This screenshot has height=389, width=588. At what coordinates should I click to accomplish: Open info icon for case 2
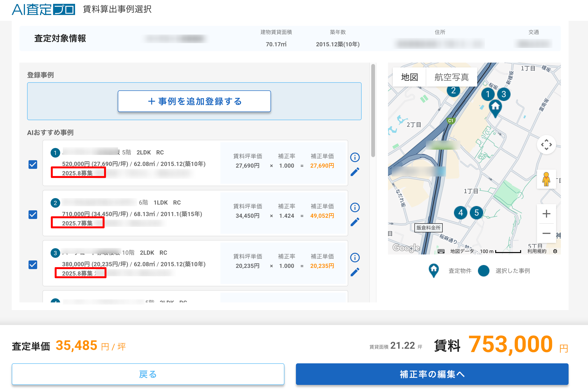(x=355, y=207)
